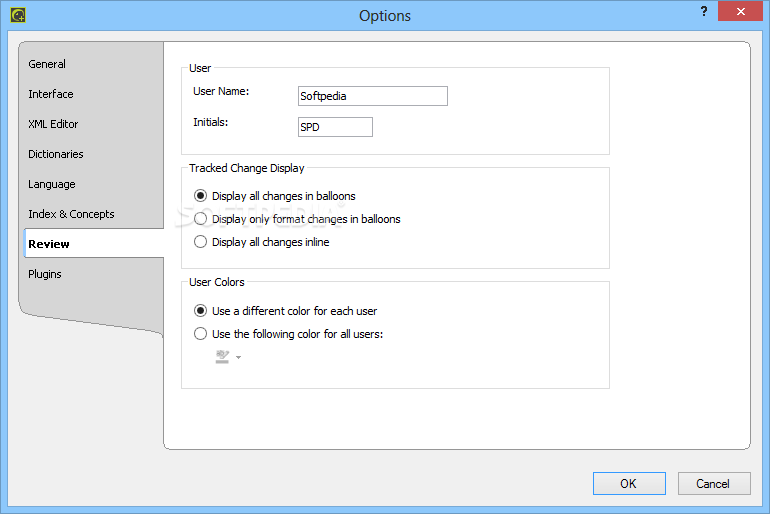
Task: Click the highlight color pen icon
Action: pyautogui.click(x=222, y=357)
